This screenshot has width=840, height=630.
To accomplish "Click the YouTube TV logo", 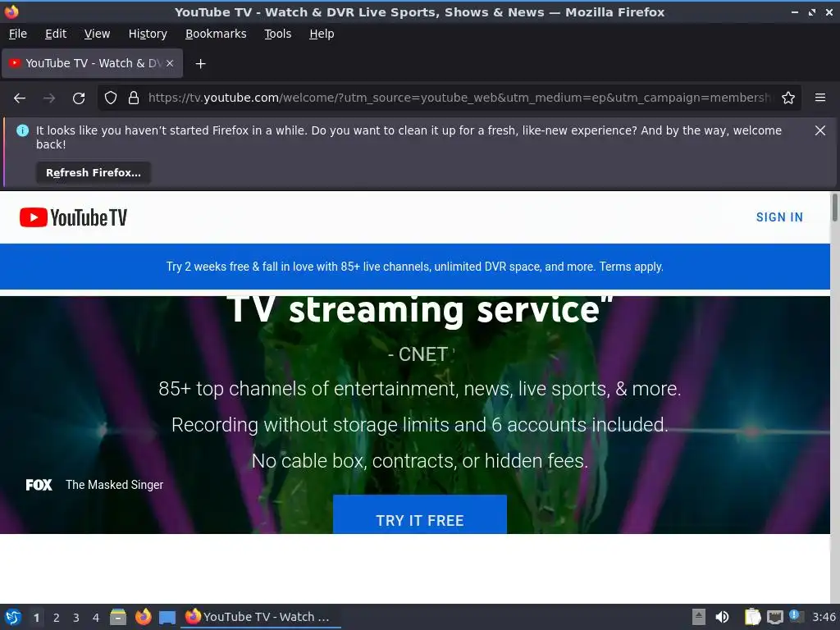I will tap(73, 217).
